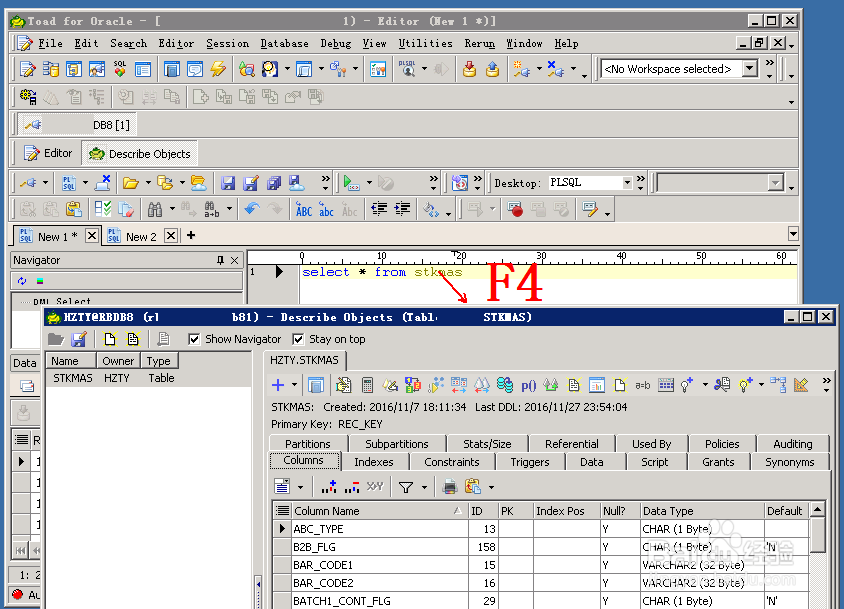Click the printer icon in the Columns toolbar

click(x=449, y=487)
